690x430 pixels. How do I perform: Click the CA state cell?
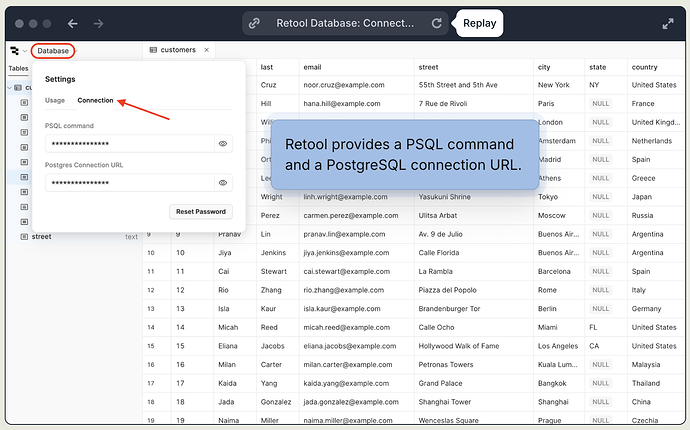click(x=606, y=346)
